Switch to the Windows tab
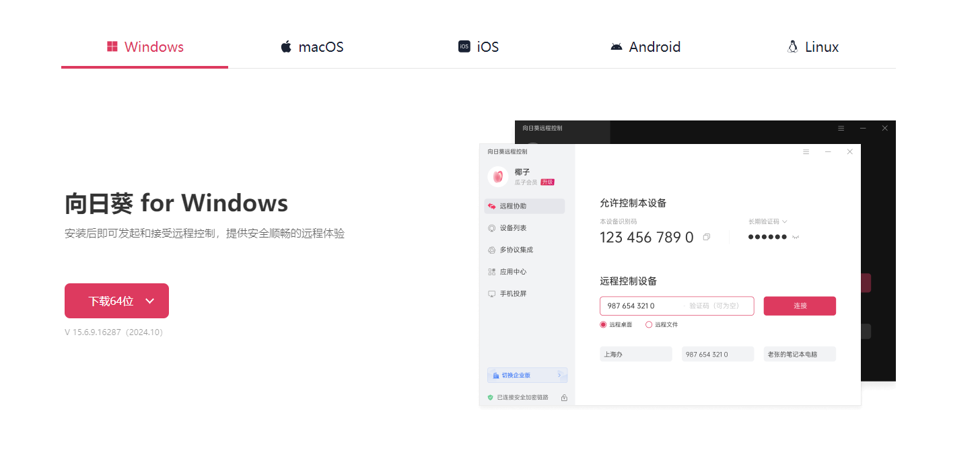980x465 pixels. tap(145, 47)
